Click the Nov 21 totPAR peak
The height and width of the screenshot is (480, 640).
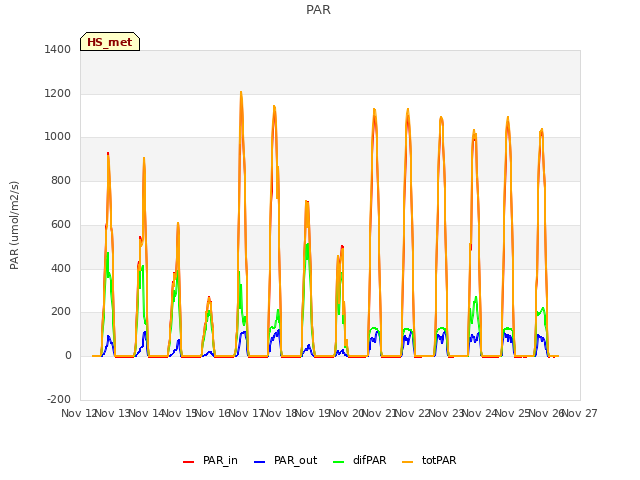374,109
